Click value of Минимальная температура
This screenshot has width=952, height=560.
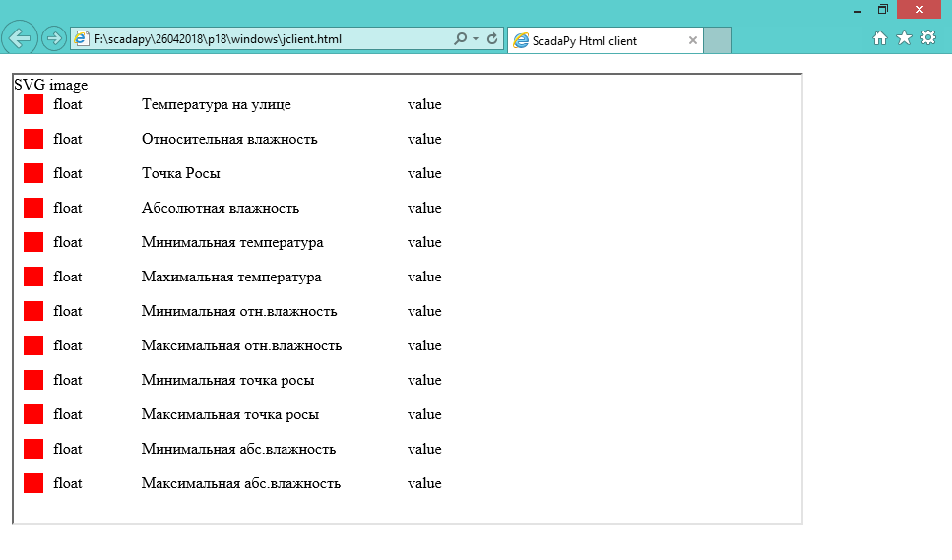424,242
